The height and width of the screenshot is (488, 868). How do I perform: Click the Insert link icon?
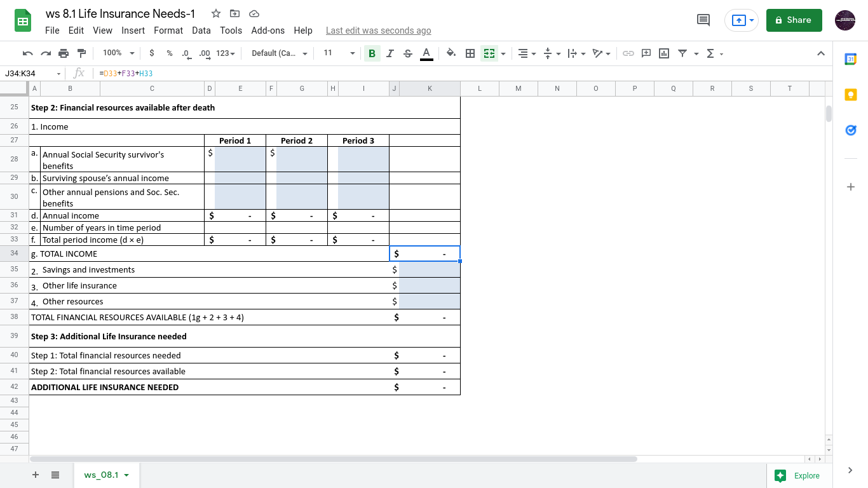pyautogui.click(x=628, y=53)
